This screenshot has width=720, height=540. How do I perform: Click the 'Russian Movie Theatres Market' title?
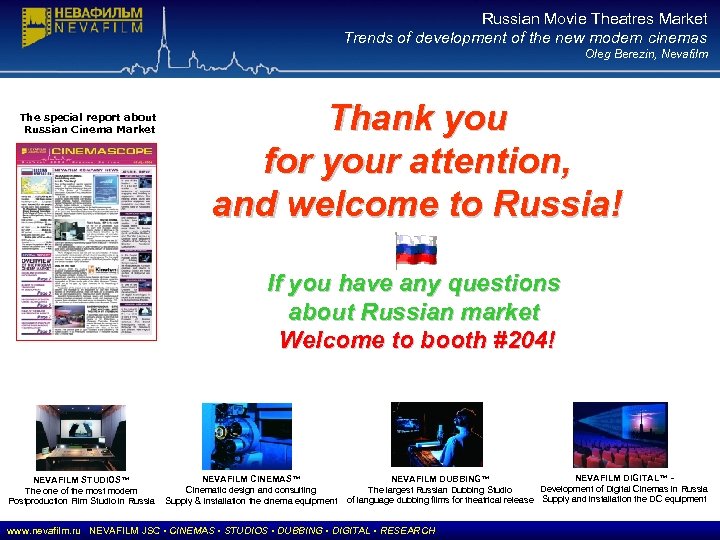tap(595, 19)
